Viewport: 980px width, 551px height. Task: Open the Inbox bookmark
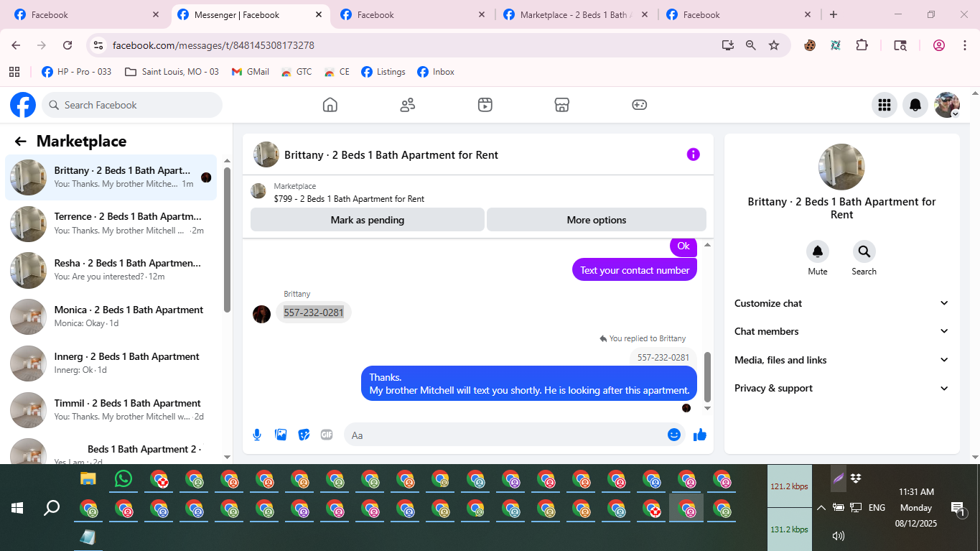click(x=436, y=72)
